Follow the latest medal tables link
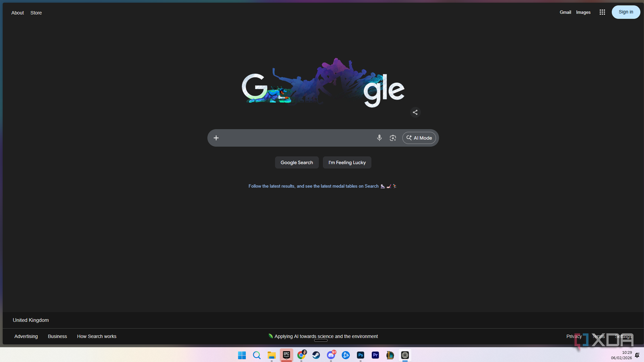Screen dimensions: 644x362 pos(322,186)
